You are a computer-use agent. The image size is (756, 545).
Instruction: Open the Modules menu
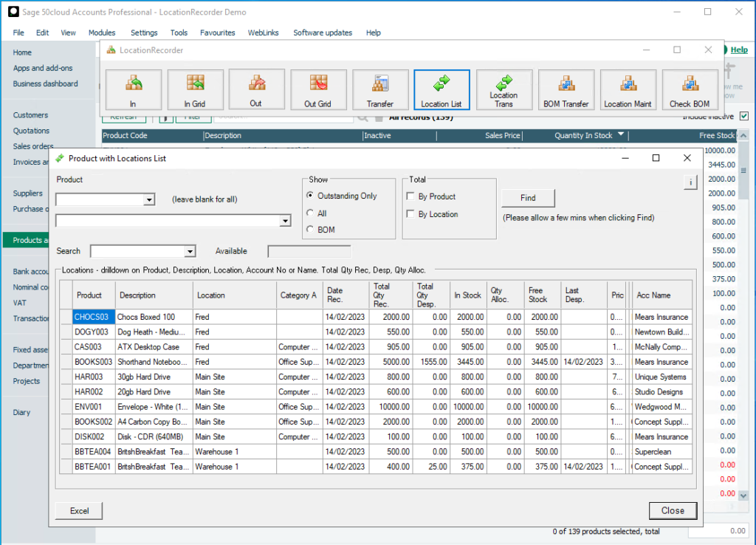(101, 32)
